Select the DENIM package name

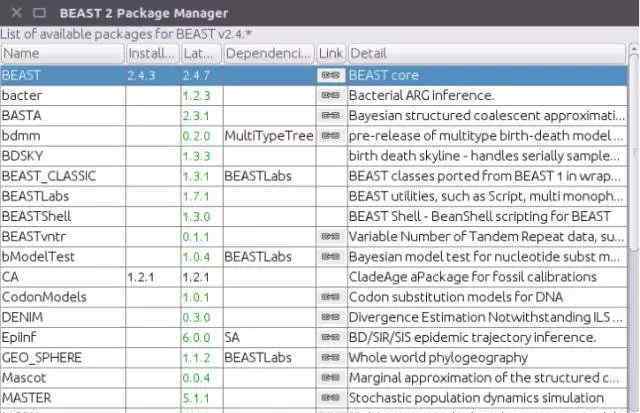click(22, 317)
